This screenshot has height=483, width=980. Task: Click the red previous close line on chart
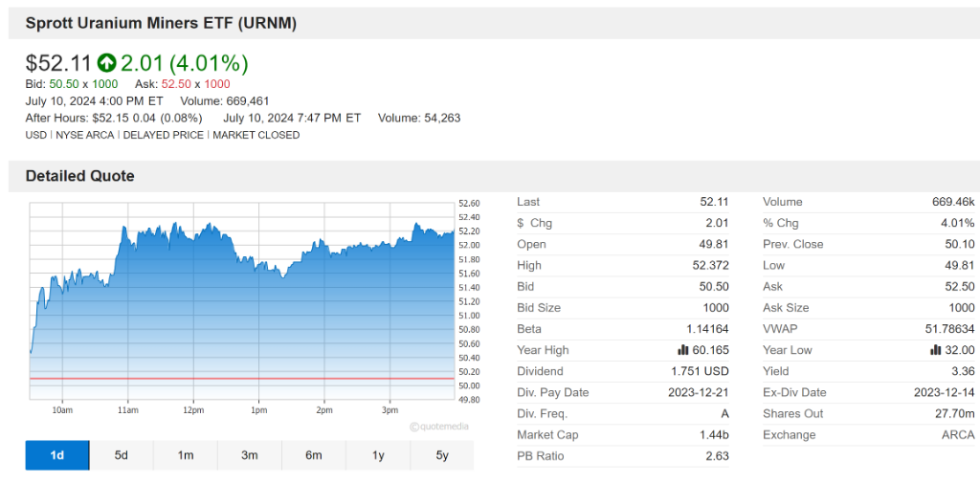[x=239, y=379]
